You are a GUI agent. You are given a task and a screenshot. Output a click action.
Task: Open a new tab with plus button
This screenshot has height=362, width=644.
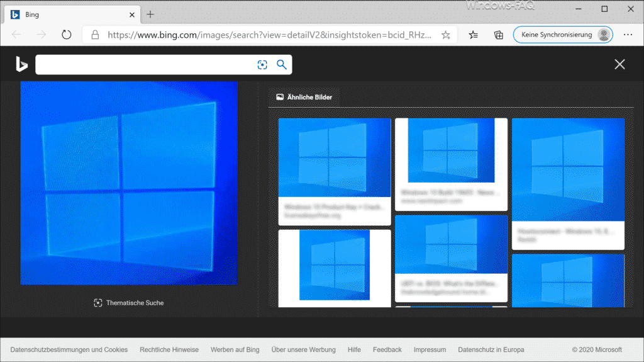[150, 14]
